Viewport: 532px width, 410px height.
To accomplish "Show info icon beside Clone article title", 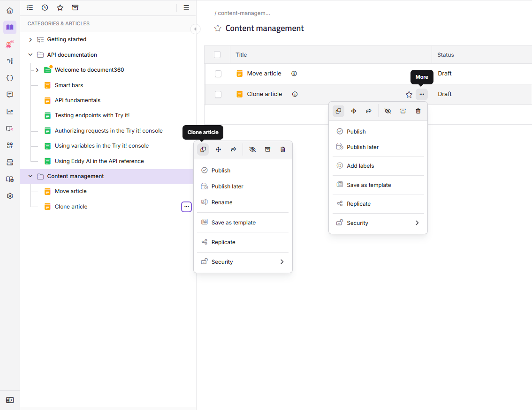I will tap(295, 94).
